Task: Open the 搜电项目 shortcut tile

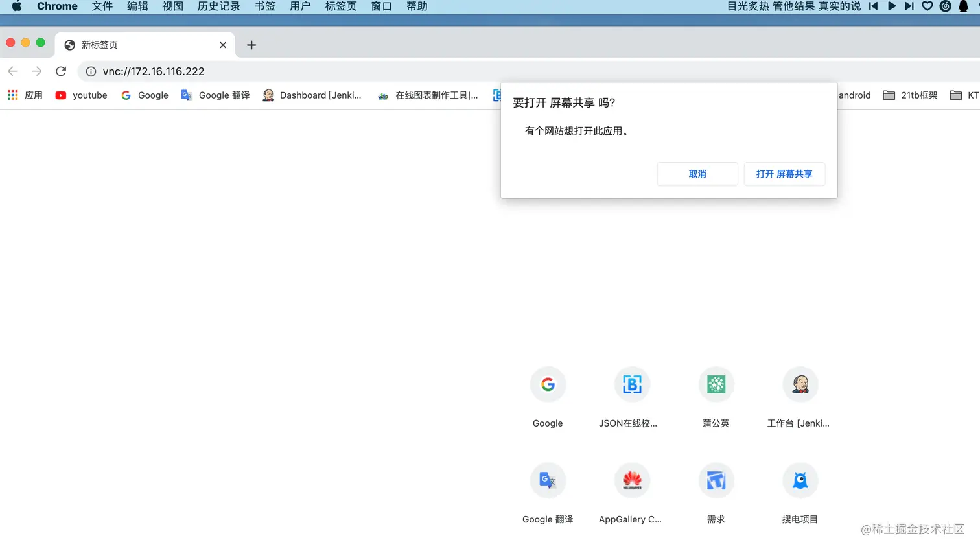Action: pyautogui.click(x=800, y=493)
